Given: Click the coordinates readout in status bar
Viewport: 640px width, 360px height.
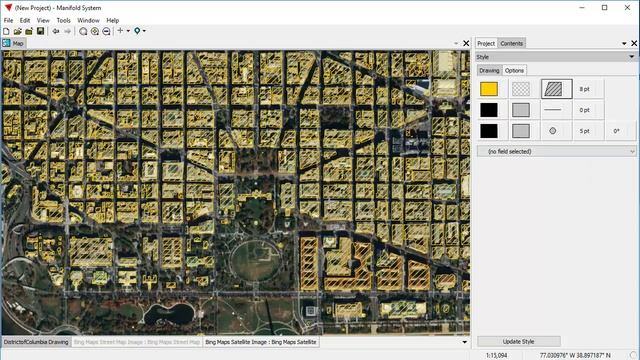Looking at the screenshot, I should (575, 356).
